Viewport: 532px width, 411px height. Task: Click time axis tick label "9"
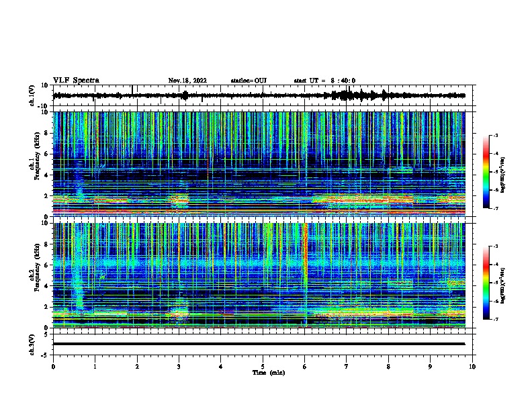coord(430,367)
